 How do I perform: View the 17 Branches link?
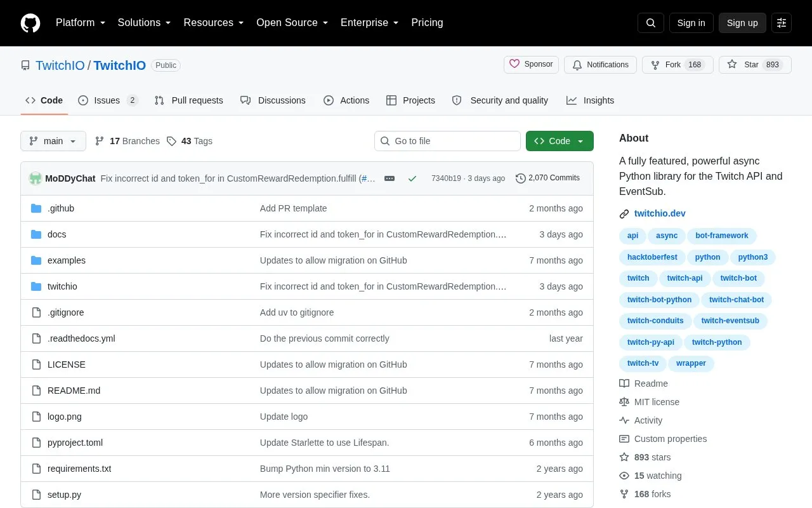tap(127, 141)
